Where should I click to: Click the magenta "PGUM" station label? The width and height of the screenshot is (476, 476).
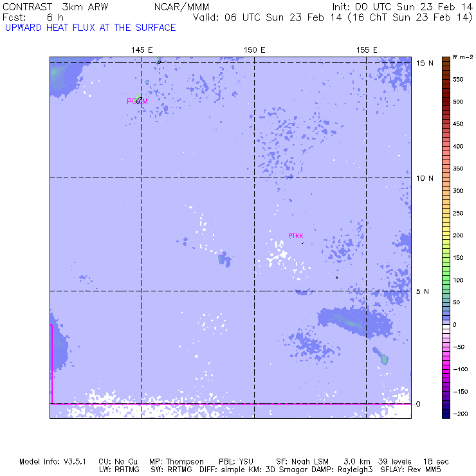137,102
